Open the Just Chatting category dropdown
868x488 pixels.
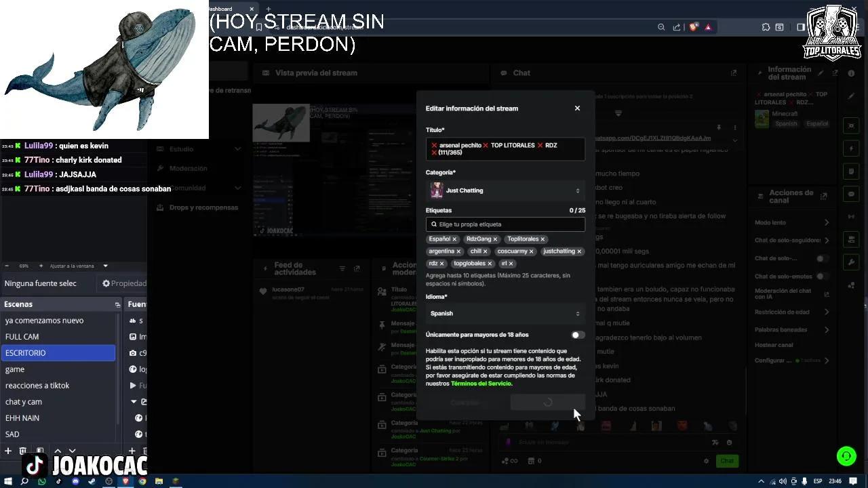tap(505, 190)
